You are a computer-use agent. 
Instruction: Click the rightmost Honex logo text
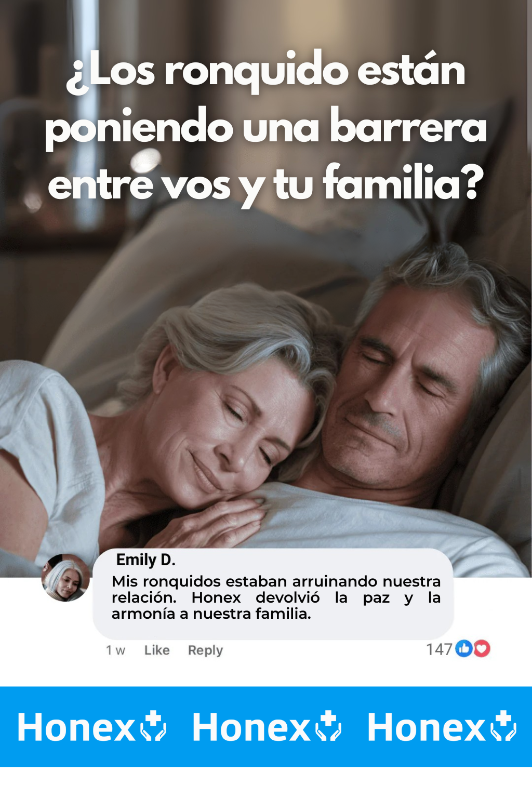[427, 727]
